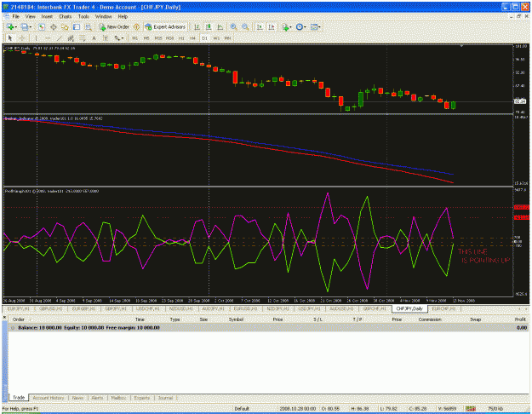Switch to M30 timeframe
Image resolution: width=532 pixels, height=414 pixels.
point(169,38)
